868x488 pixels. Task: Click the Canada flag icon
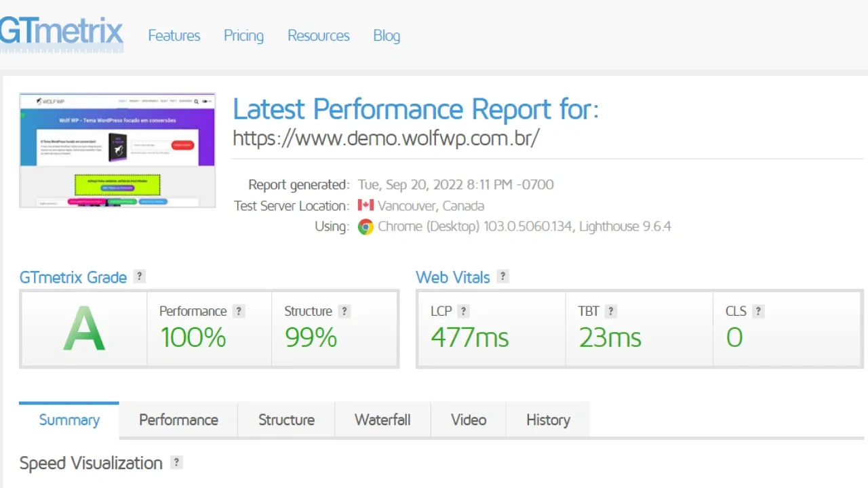(x=366, y=205)
